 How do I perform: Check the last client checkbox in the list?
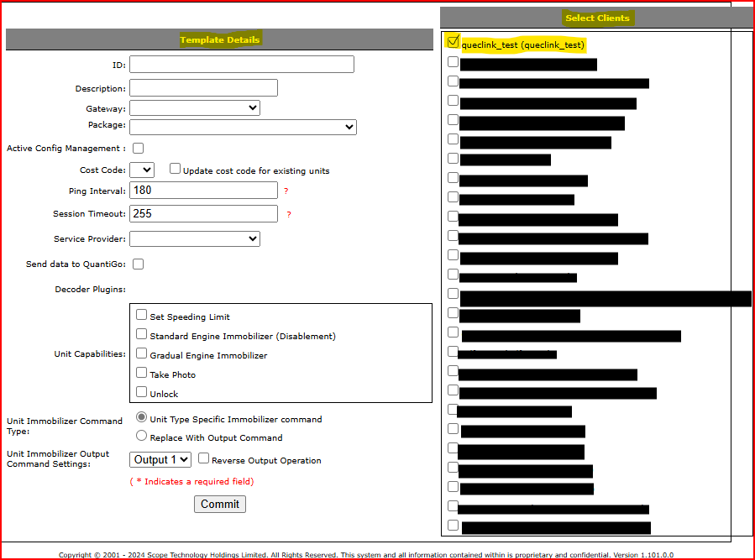[454, 526]
